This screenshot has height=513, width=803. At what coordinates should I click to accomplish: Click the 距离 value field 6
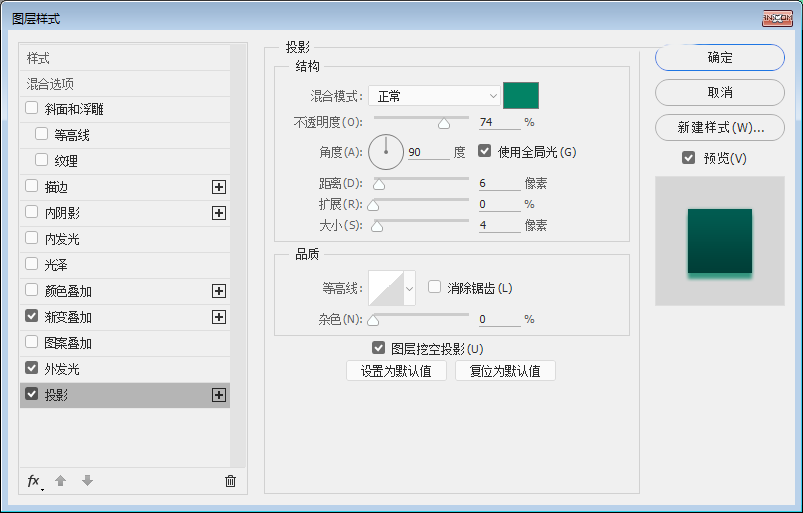499,183
